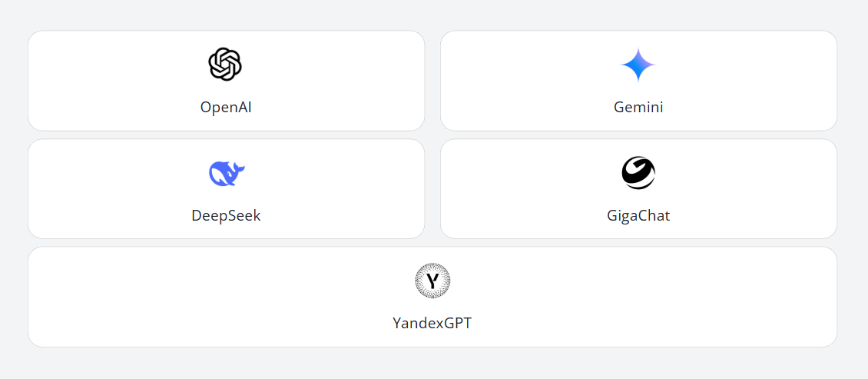Screen dimensions: 868x379
Task: Click the Gemini blue sparkle star icon
Action: coord(638,65)
